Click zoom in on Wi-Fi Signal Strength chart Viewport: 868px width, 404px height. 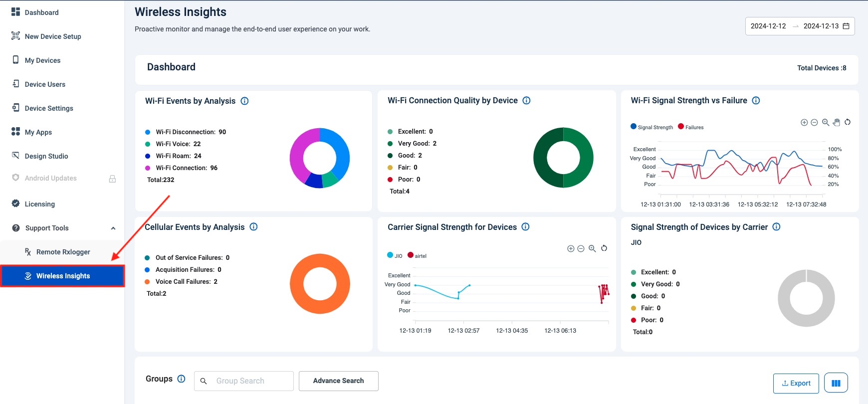[804, 123]
